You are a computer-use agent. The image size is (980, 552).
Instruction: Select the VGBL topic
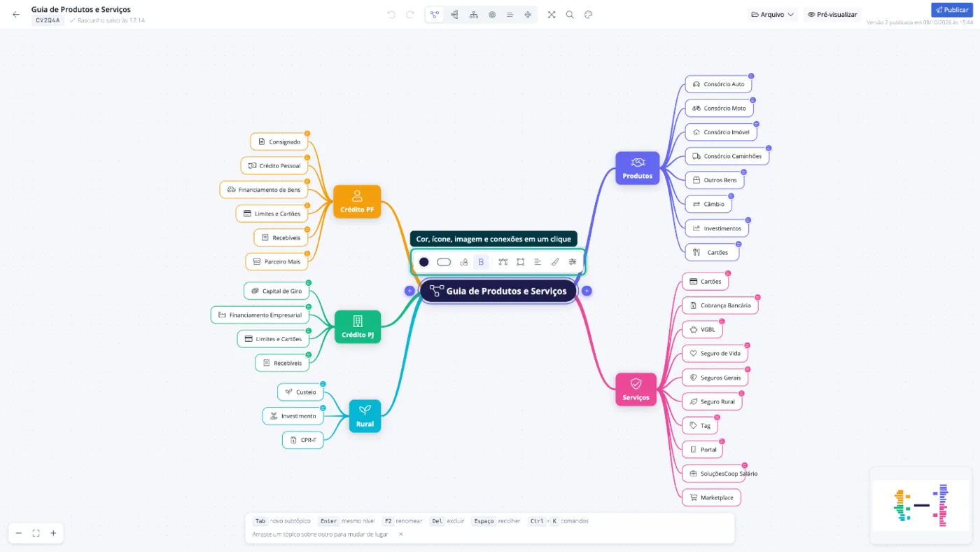click(703, 329)
